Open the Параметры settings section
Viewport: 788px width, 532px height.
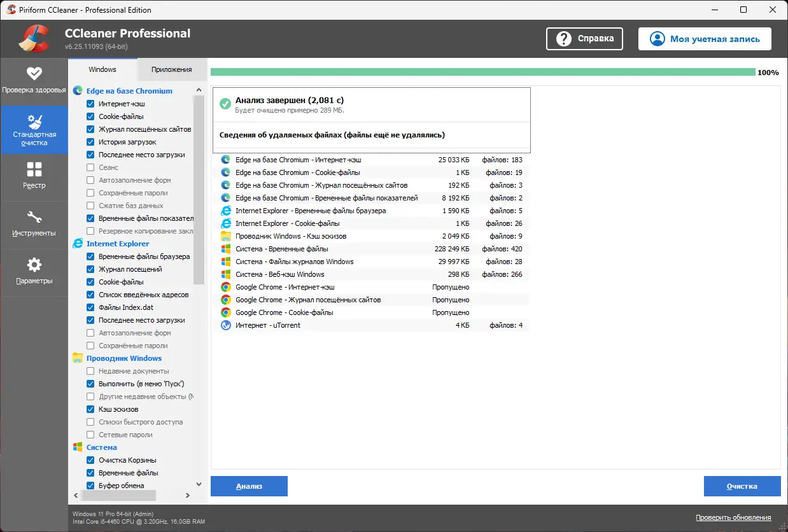pyautogui.click(x=34, y=272)
